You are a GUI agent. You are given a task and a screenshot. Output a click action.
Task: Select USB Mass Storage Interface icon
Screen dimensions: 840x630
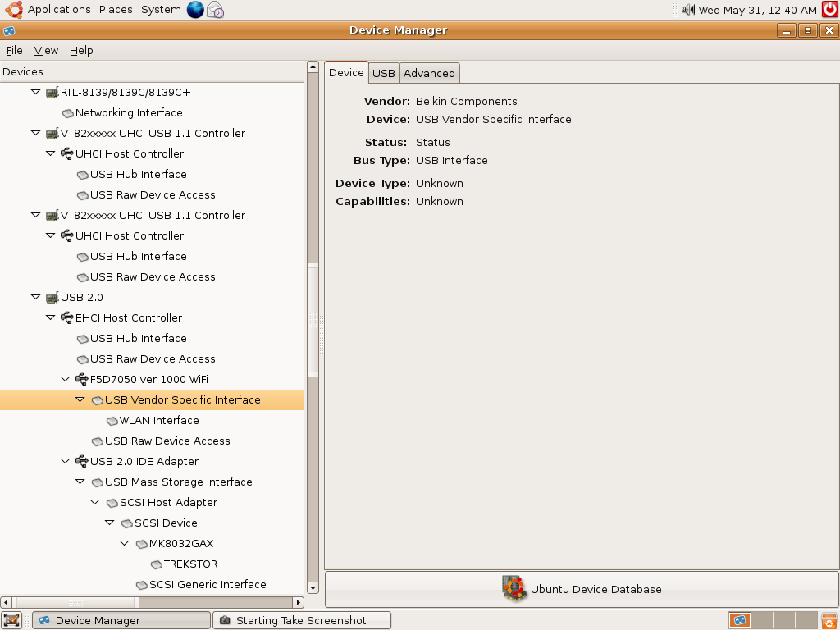point(97,482)
